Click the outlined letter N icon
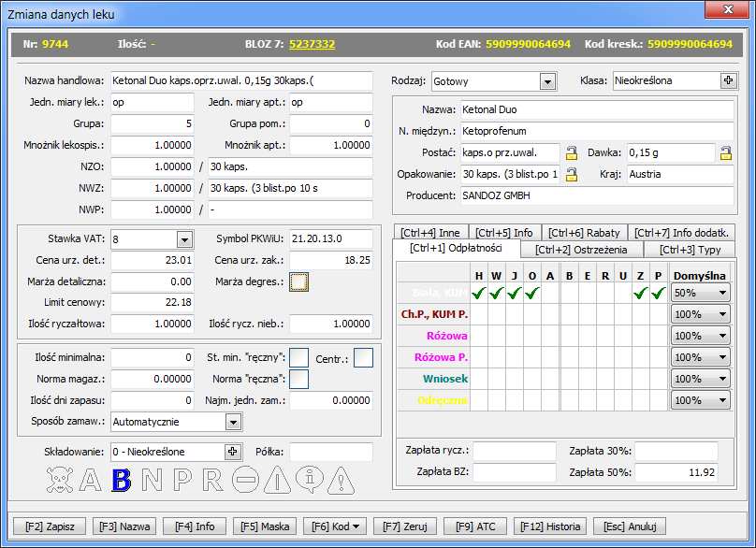The height and width of the screenshot is (548, 756). point(151,480)
